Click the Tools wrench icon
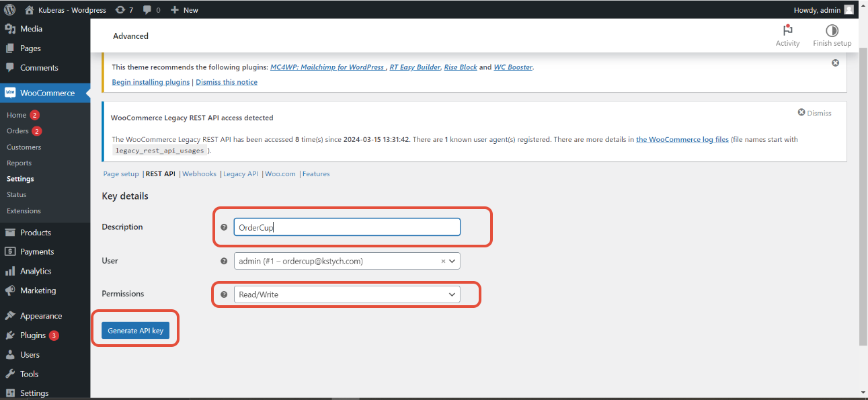The height and width of the screenshot is (400, 868). 10,374
